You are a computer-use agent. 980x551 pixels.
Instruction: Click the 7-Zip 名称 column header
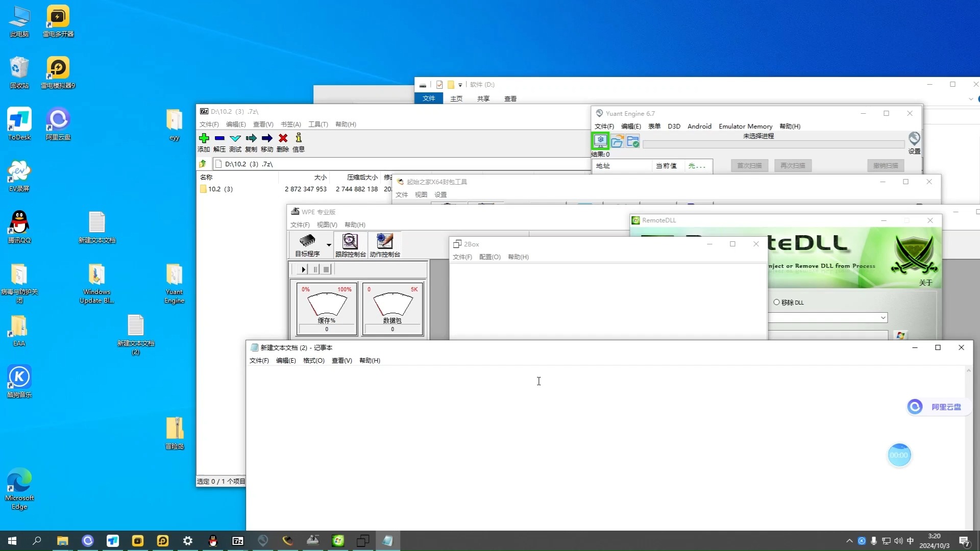pyautogui.click(x=238, y=177)
